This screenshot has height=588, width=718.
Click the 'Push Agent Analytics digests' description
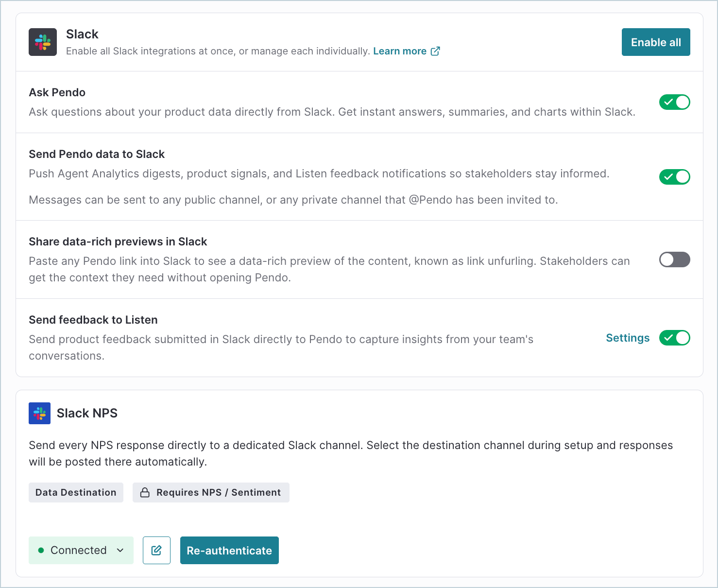[319, 173]
